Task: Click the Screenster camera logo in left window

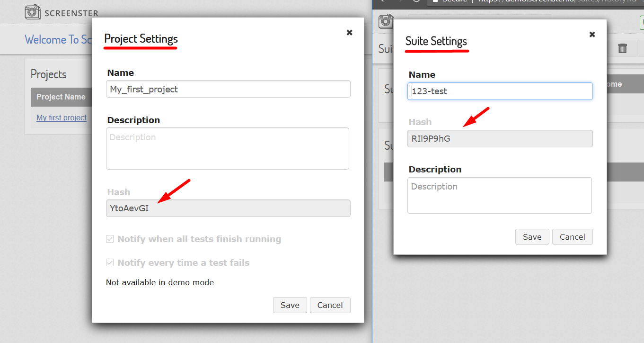Action: coord(33,12)
